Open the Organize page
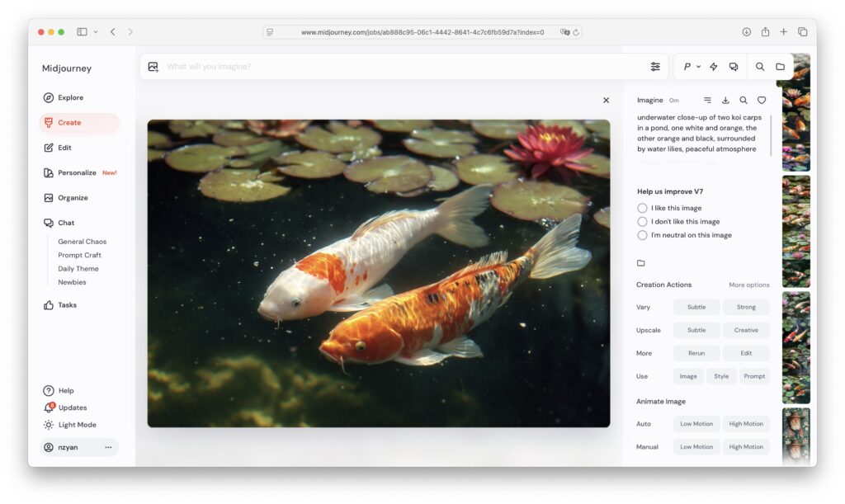Image resolution: width=845 pixels, height=504 pixels. [66, 198]
